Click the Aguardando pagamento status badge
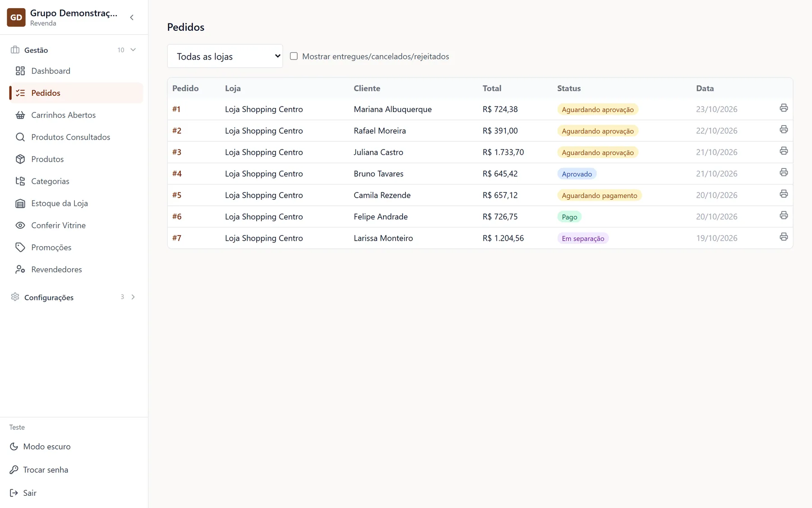 [600, 196]
